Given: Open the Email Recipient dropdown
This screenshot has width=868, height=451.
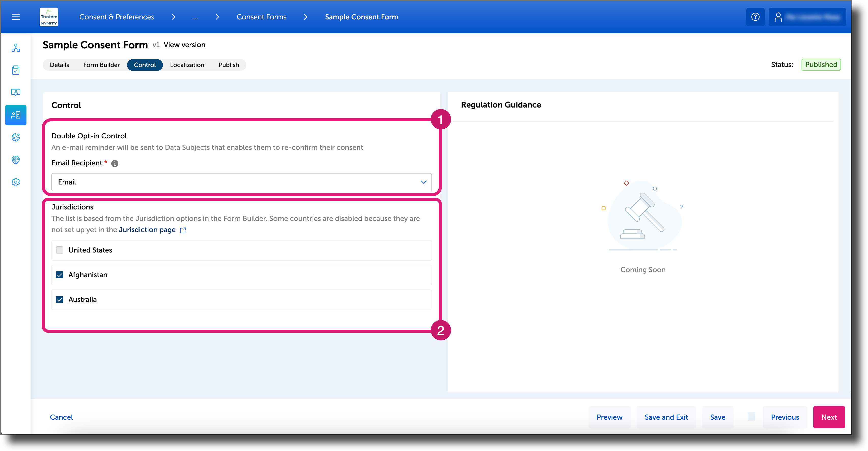Looking at the screenshot, I should [x=423, y=182].
